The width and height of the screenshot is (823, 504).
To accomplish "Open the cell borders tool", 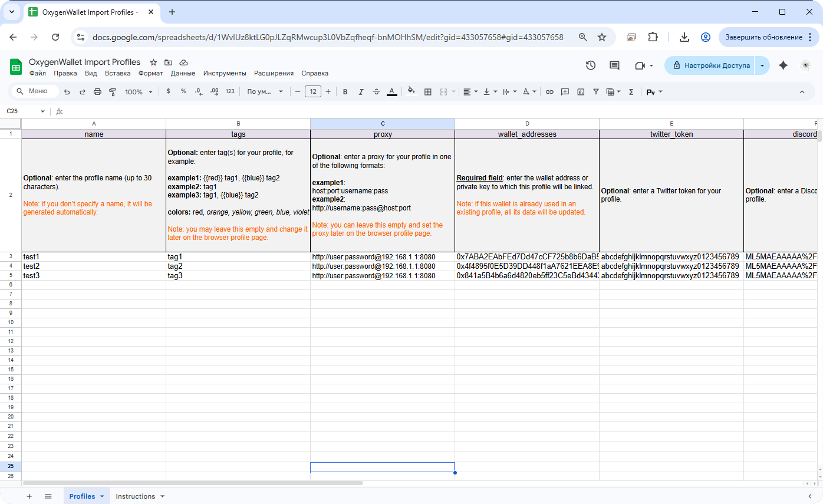I will (428, 92).
